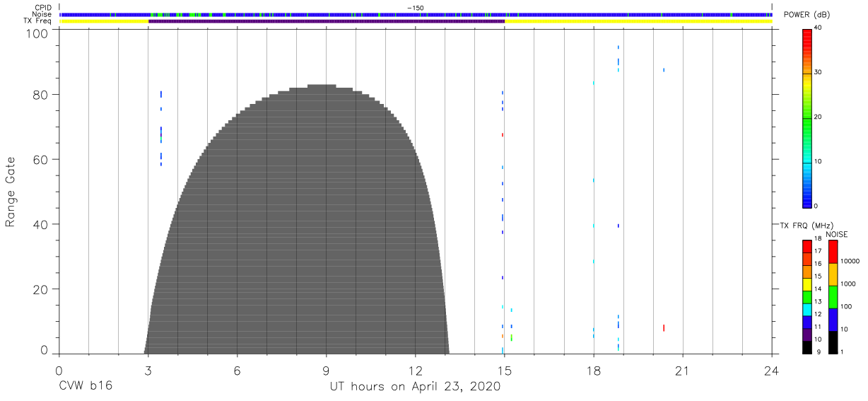Click the 18 value on TX frequency legend
The image size is (868, 401).
coord(817,239)
